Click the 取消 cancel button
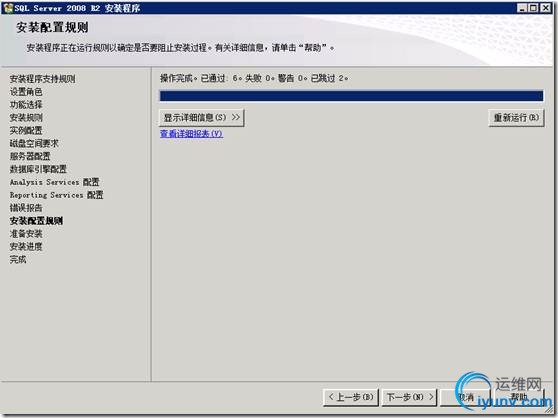The width and height of the screenshot is (558, 418). (x=466, y=397)
